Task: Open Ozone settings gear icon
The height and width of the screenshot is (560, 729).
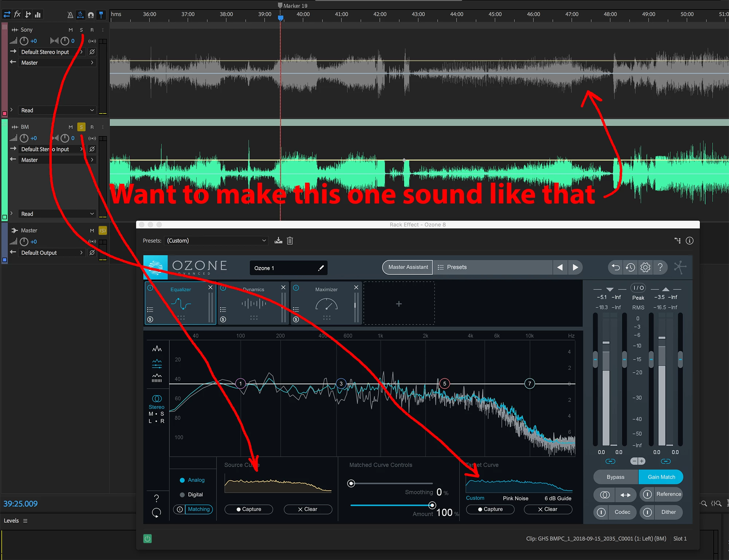Action: pyautogui.click(x=645, y=267)
